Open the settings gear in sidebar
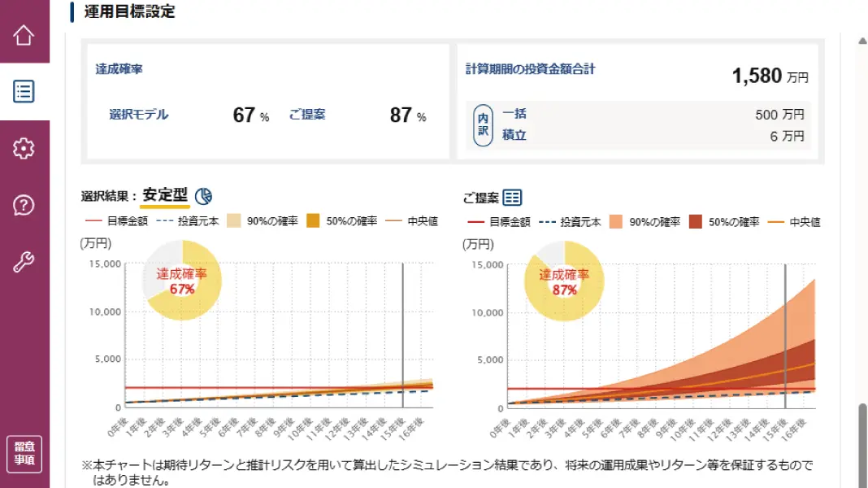The image size is (868, 488). tap(24, 149)
